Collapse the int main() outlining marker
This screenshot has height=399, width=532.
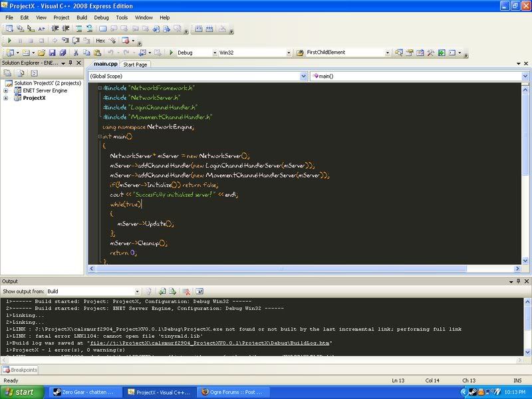click(100, 136)
